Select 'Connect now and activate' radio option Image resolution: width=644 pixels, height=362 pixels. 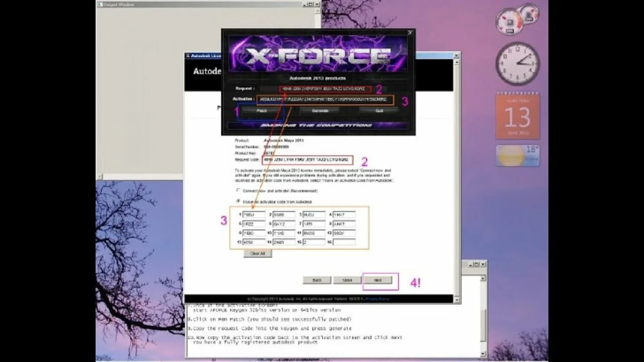pyautogui.click(x=238, y=191)
